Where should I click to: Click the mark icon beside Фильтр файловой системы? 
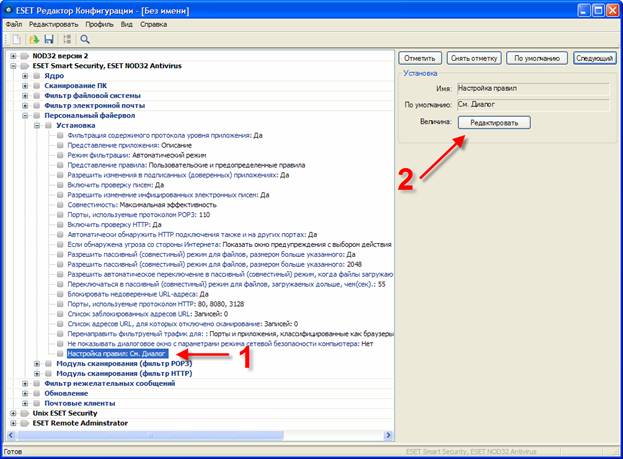pyautogui.click(x=37, y=96)
